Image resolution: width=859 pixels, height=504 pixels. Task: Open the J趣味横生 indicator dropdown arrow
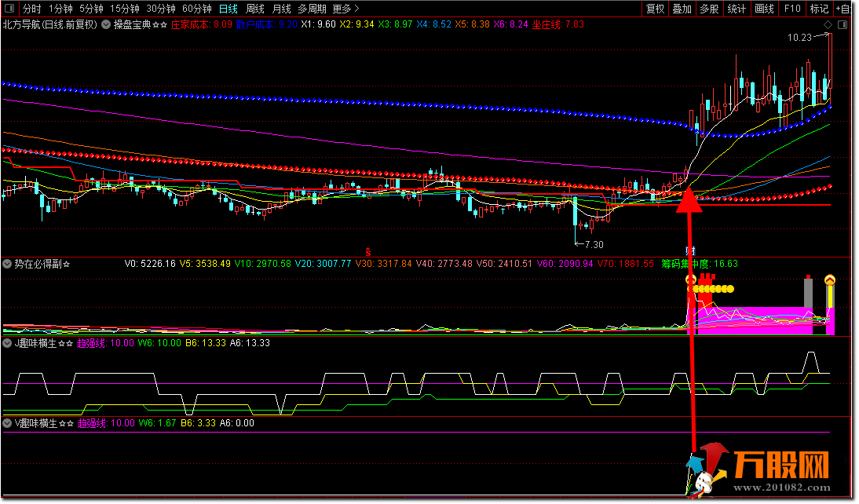[7, 344]
